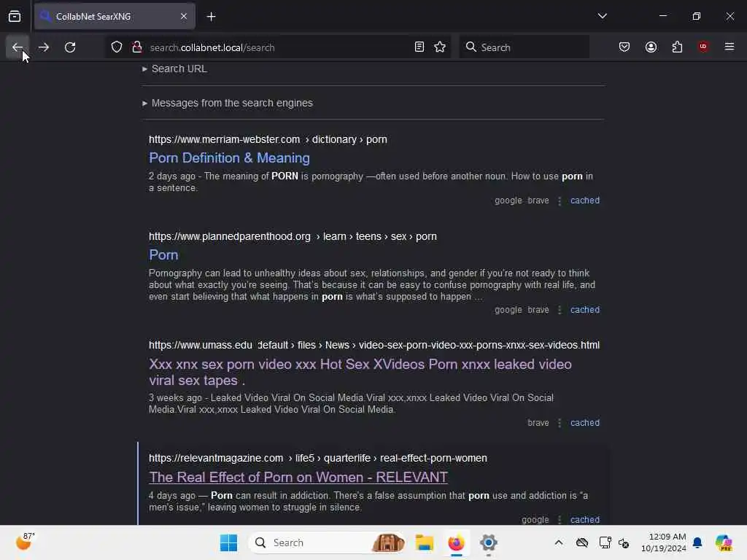Open cached link for umass.edu result
The height and width of the screenshot is (560, 747).
585,423
